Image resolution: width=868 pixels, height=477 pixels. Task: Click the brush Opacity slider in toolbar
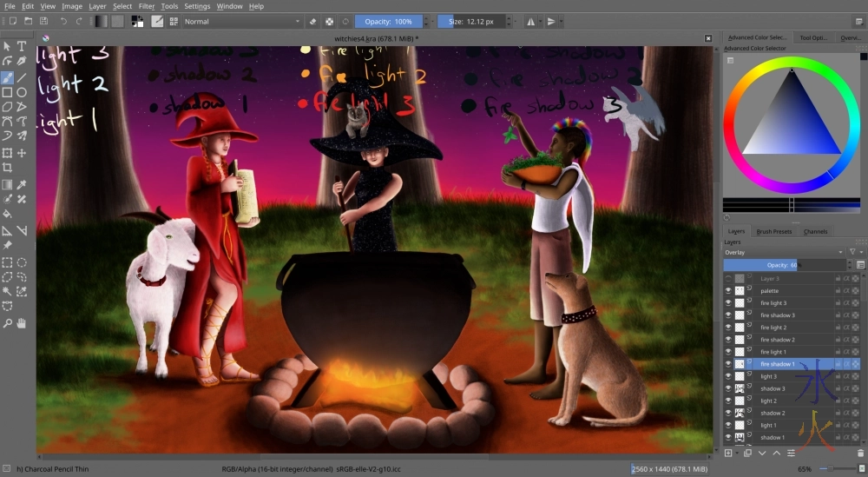pos(388,21)
